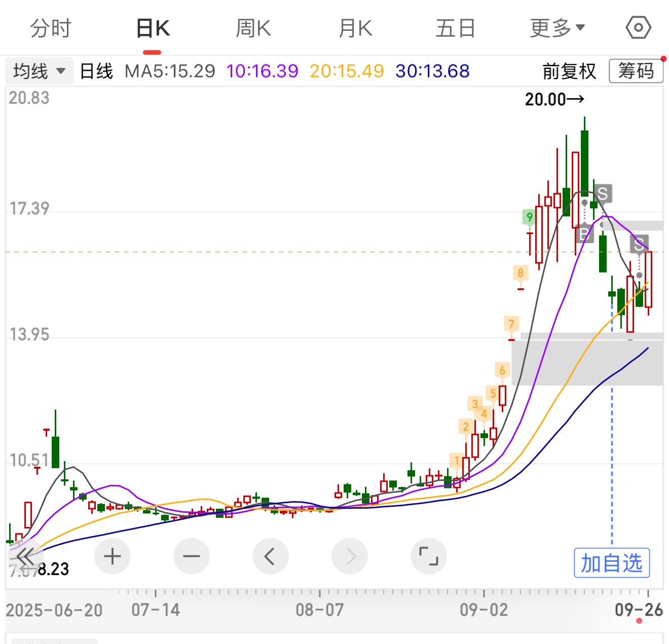Open the 五日 chart tab
669x644 pixels.
(x=455, y=28)
